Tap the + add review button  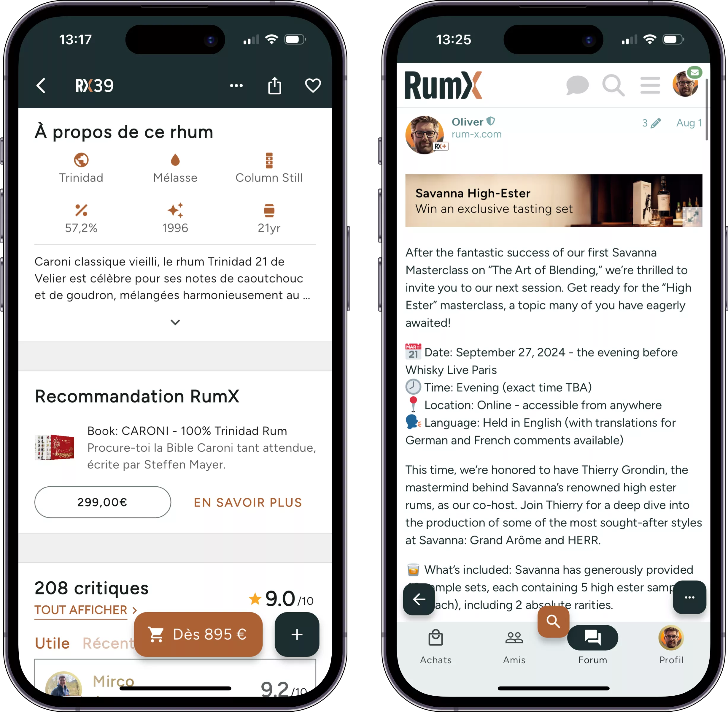(296, 633)
